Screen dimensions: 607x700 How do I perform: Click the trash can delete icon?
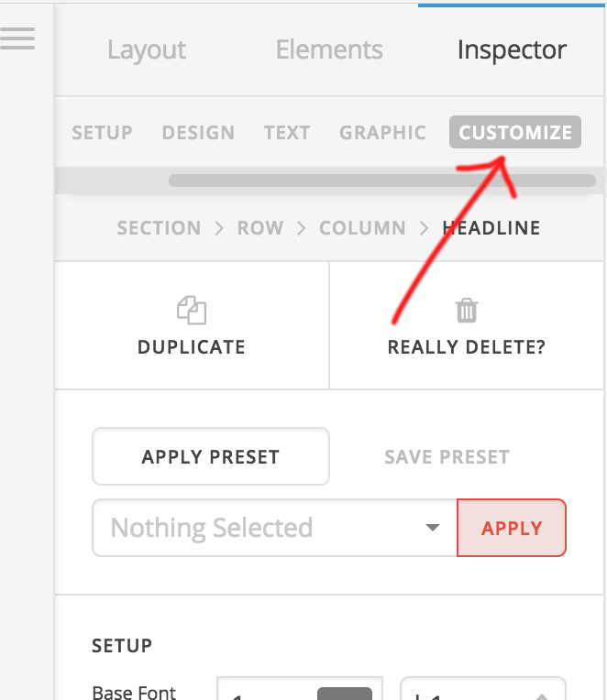coord(467,310)
